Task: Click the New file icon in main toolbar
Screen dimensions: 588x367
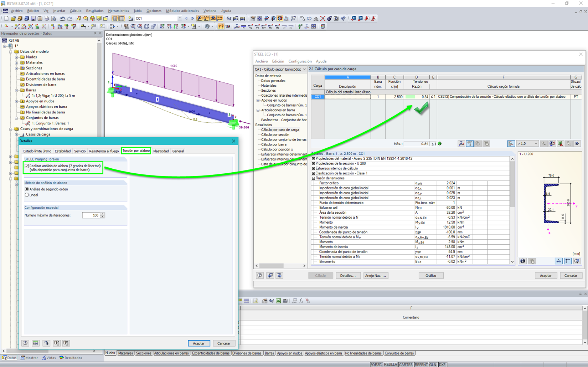Action: pyautogui.click(x=6, y=18)
